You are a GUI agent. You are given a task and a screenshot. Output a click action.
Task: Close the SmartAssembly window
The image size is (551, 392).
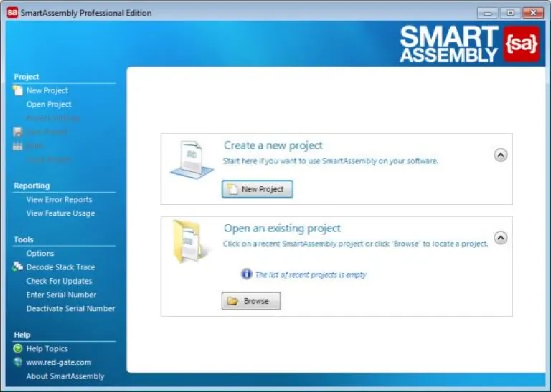point(533,13)
